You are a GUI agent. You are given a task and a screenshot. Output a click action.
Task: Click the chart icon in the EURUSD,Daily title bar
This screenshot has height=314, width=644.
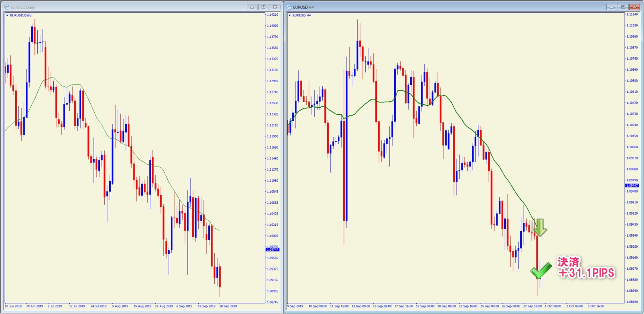(6, 7)
